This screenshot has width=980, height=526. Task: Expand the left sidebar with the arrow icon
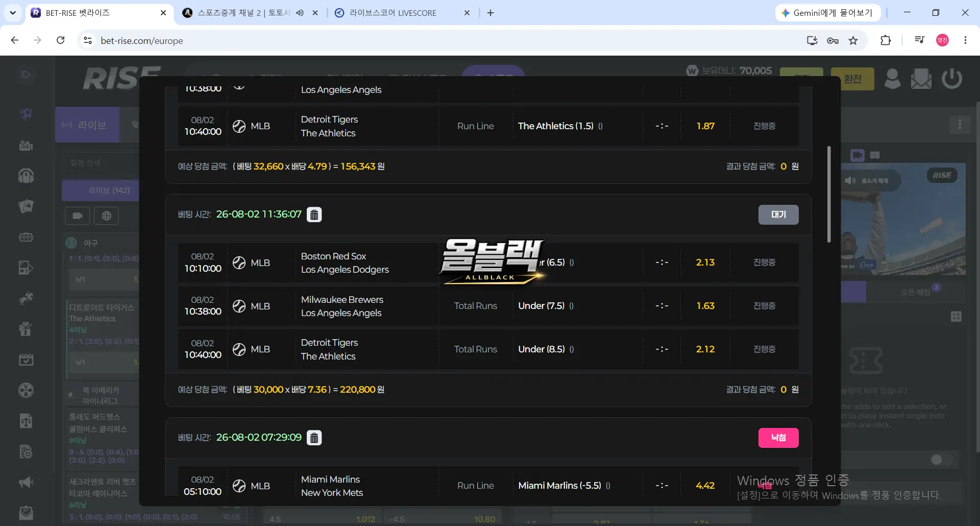click(x=26, y=75)
